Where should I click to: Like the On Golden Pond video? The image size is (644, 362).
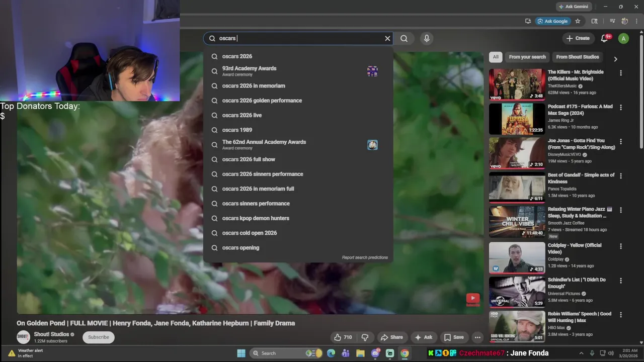tap(343, 337)
